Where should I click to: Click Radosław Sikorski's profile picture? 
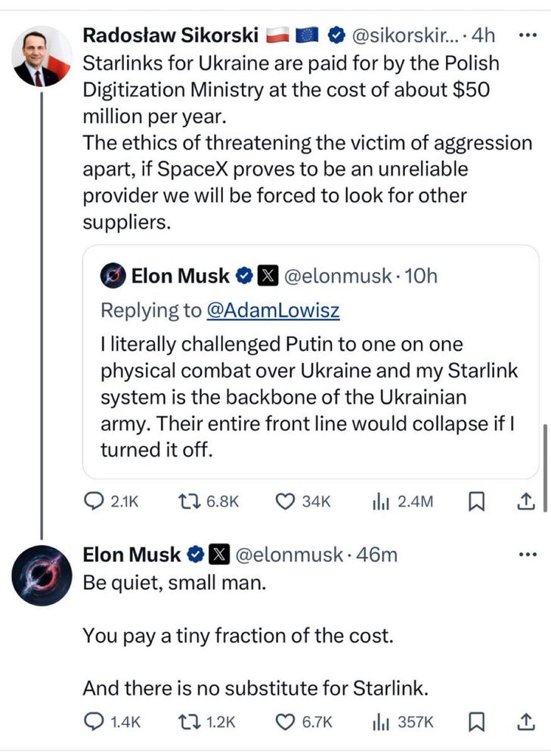[x=42, y=57]
